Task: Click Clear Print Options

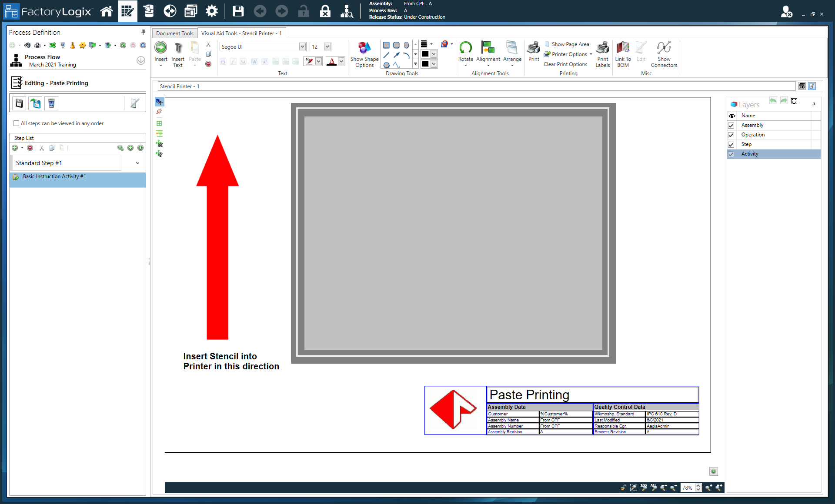Action: coord(565,64)
